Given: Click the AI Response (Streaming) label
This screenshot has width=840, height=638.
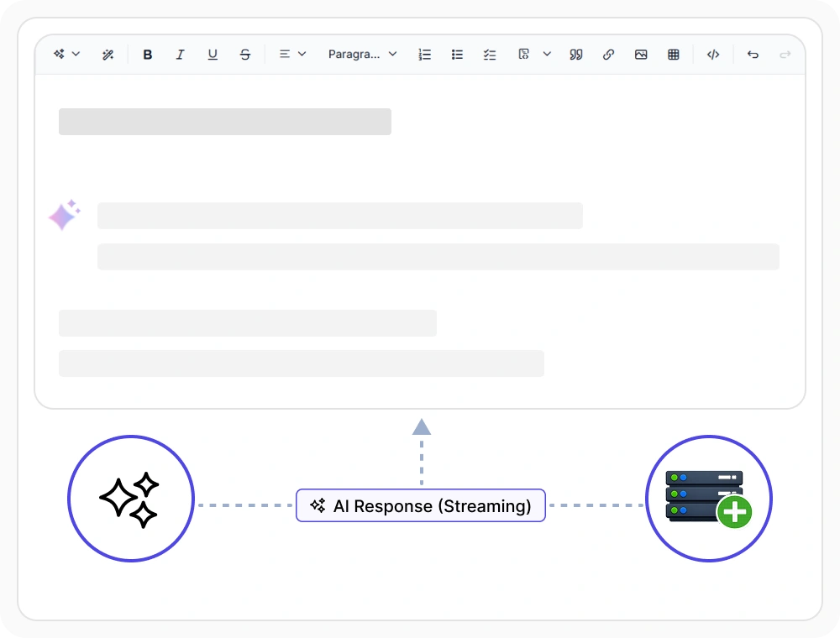Looking at the screenshot, I should [x=421, y=505].
